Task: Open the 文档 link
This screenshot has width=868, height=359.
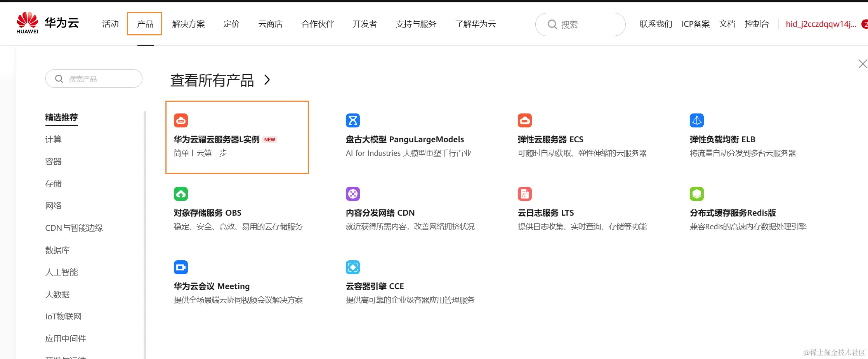Action: (727, 24)
